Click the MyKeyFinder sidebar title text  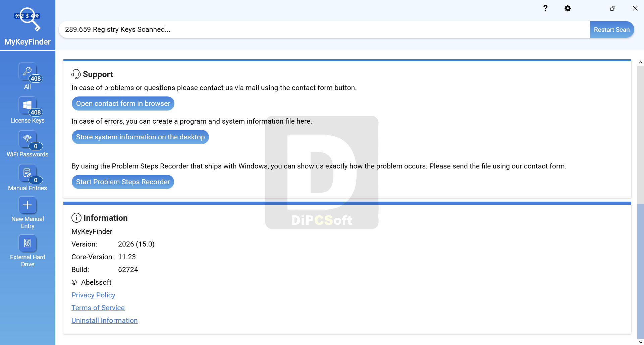click(28, 42)
